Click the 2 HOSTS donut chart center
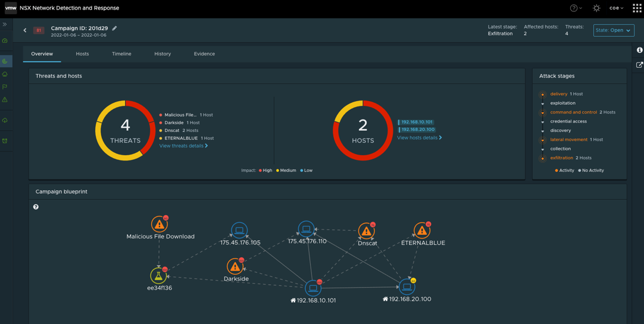 (362, 131)
